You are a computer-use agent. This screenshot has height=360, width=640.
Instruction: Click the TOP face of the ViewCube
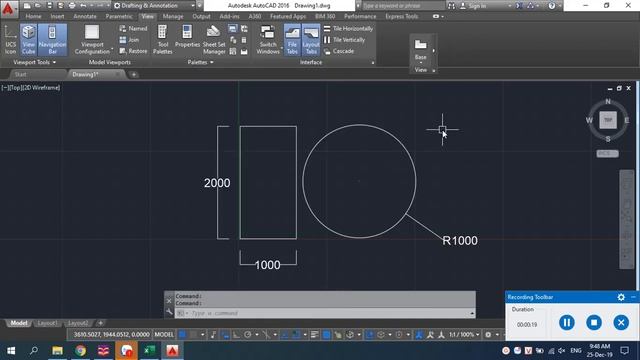tap(608, 120)
